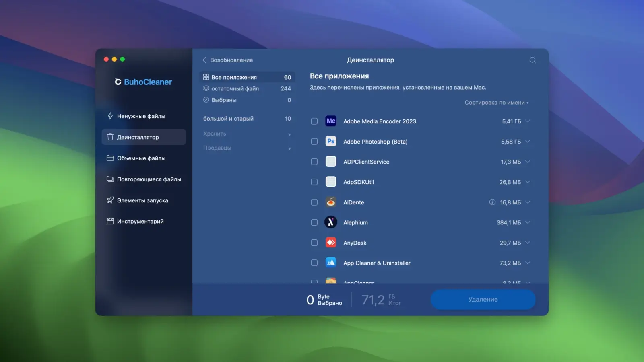The image size is (644, 362).
Task: Go back via Возобновление link
Action: 227,60
